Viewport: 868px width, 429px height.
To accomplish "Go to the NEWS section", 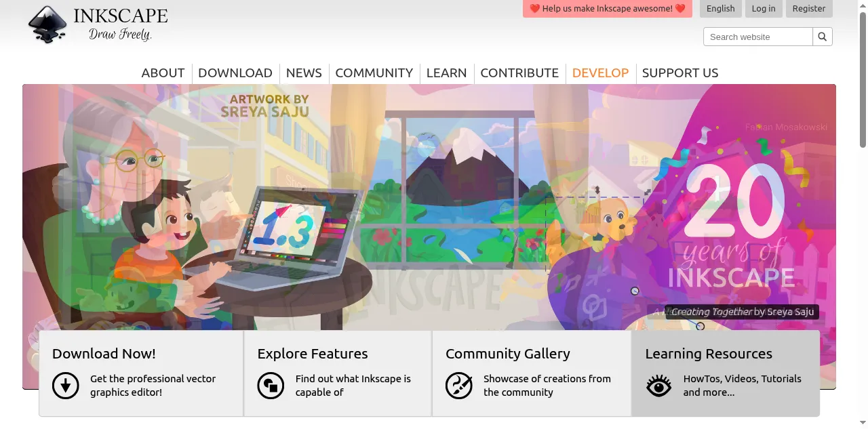I will pyautogui.click(x=304, y=73).
